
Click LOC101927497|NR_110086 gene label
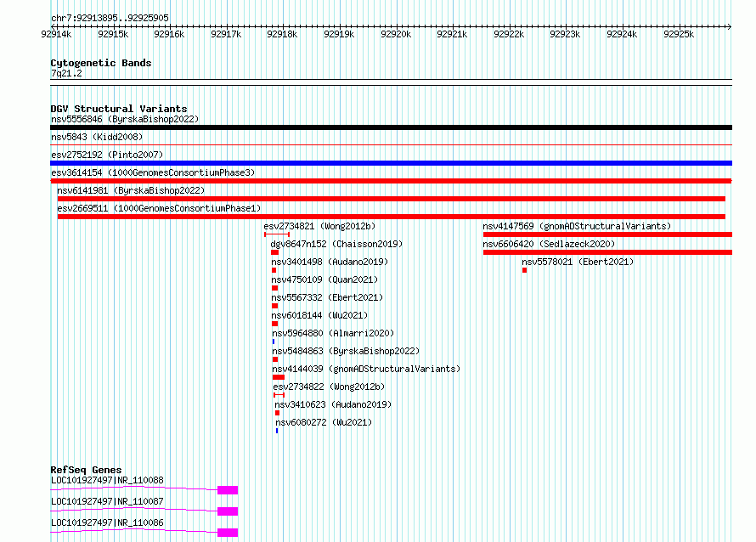(107, 522)
